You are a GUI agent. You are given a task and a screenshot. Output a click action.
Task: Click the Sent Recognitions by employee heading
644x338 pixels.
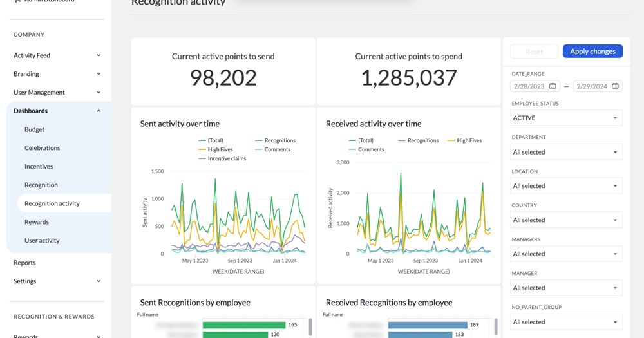pyautogui.click(x=195, y=303)
